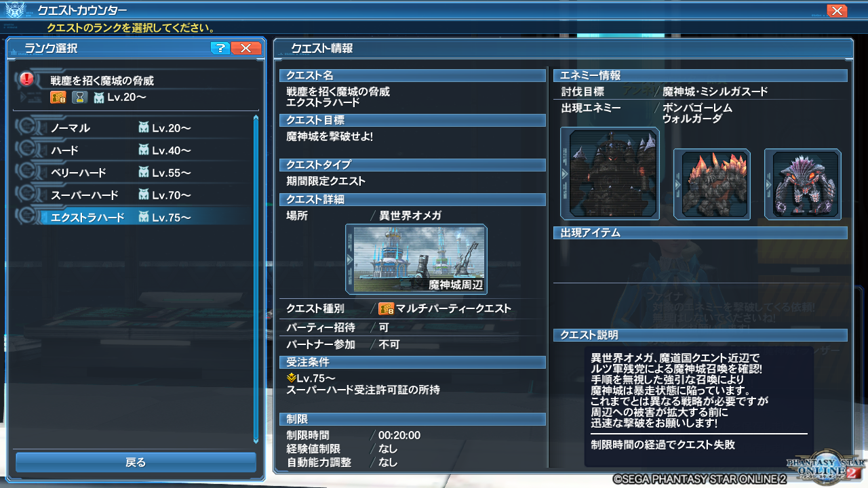This screenshot has width=868, height=488.
Task: Click the level icon on ハード row
Action: 143,150
